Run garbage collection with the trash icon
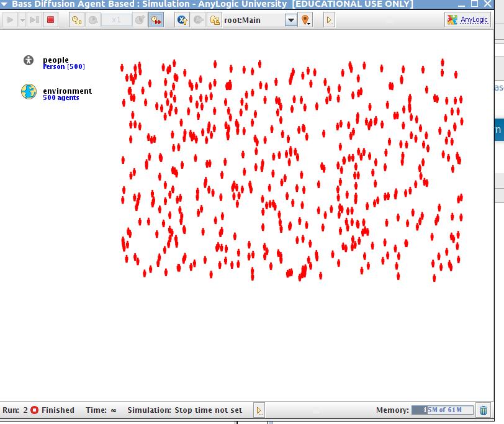 tap(484, 410)
